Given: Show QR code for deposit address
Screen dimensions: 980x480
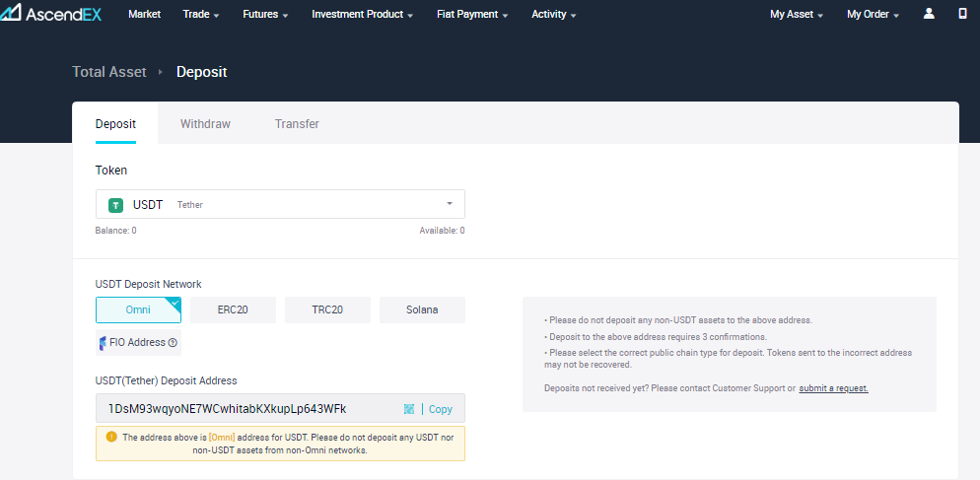Looking at the screenshot, I should [409, 409].
